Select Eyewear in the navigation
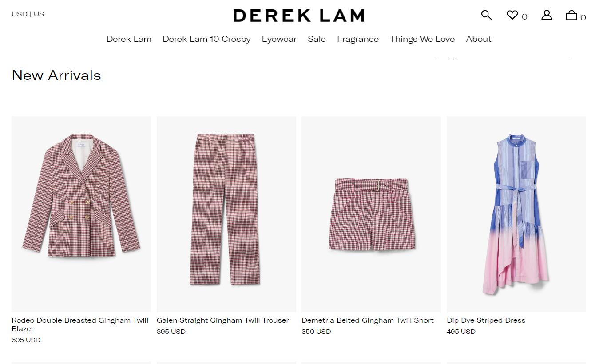Screen dimensions: 599x364 [x=279, y=39]
